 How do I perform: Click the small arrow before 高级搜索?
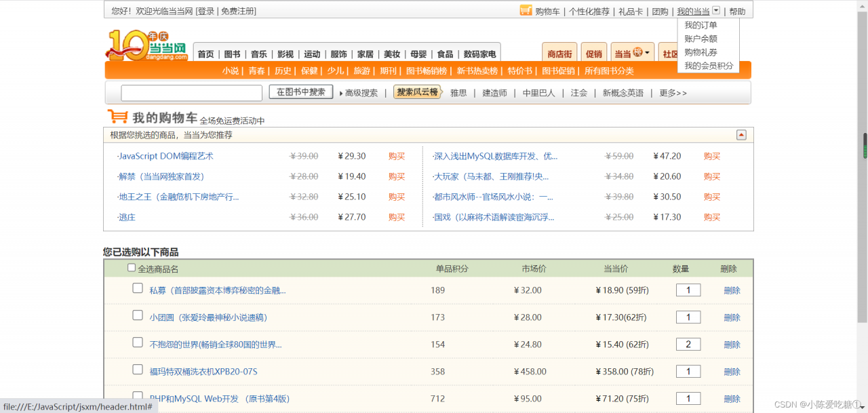(x=341, y=94)
